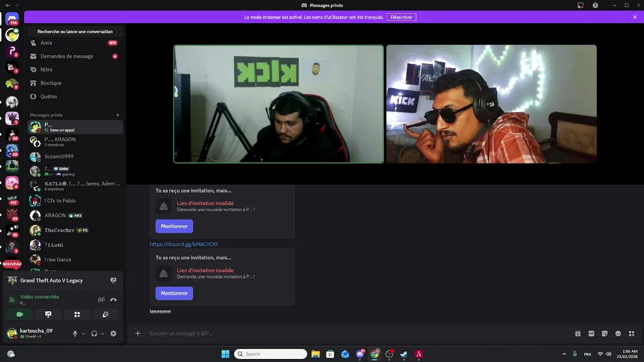Click the search or start conversation box
The height and width of the screenshot is (362, 644).
75,32
